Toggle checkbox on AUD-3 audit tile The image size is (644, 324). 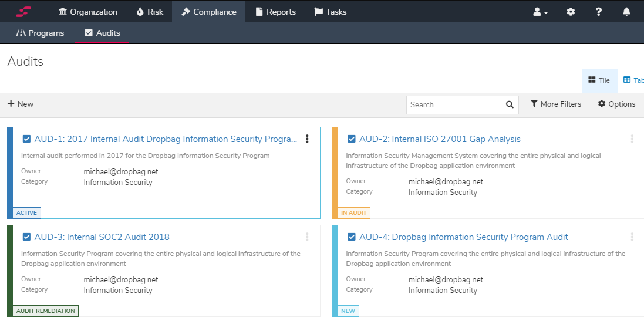pyautogui.click(x=26, y=237)
